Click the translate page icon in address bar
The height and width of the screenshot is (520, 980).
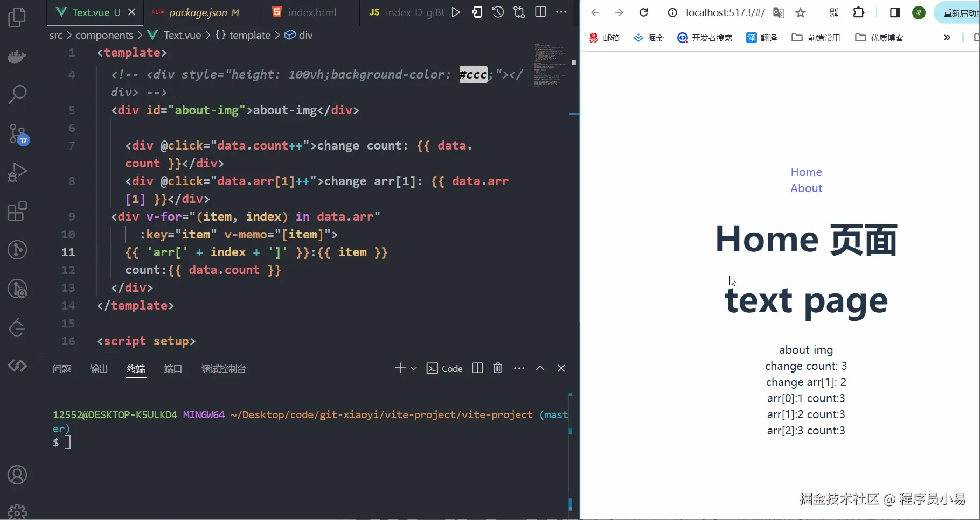tap(779, 12)
